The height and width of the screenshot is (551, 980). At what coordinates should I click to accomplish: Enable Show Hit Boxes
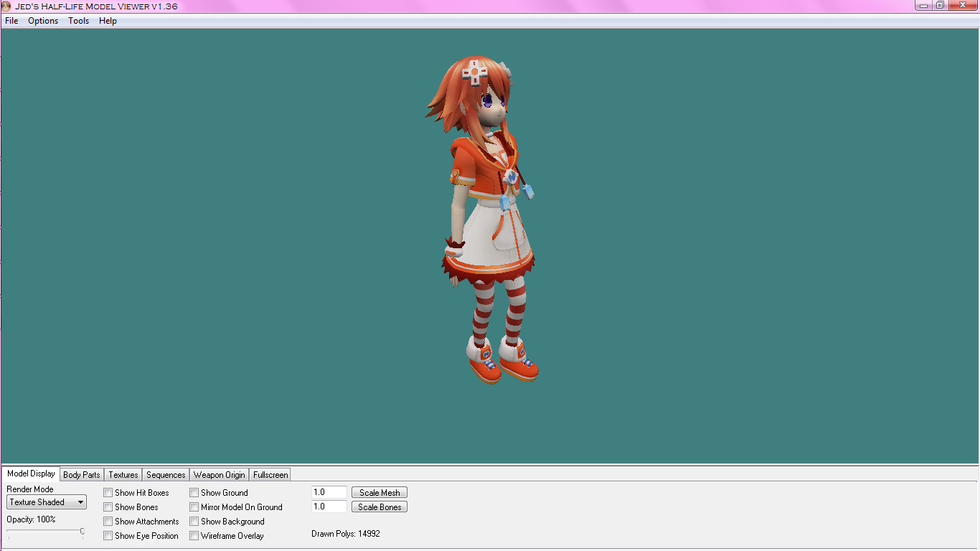point(108,492)
